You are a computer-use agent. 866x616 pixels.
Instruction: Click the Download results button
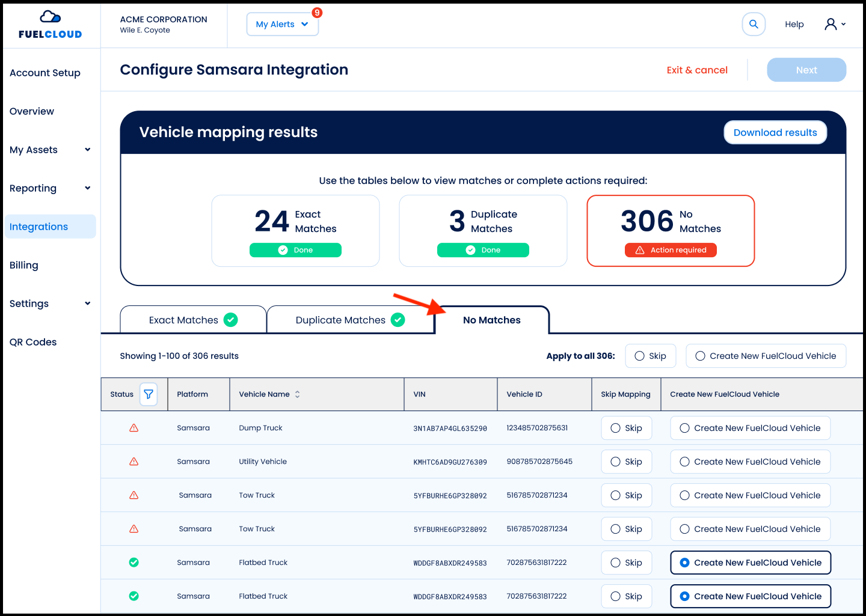[x=775, y=132]
